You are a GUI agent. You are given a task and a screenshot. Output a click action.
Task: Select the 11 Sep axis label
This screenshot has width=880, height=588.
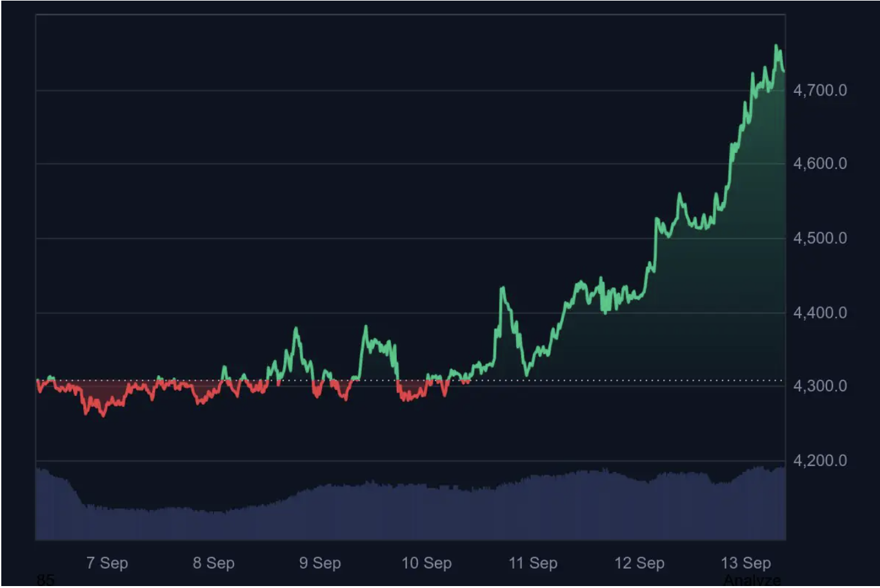pyautogui.click(x=533, y=563)
